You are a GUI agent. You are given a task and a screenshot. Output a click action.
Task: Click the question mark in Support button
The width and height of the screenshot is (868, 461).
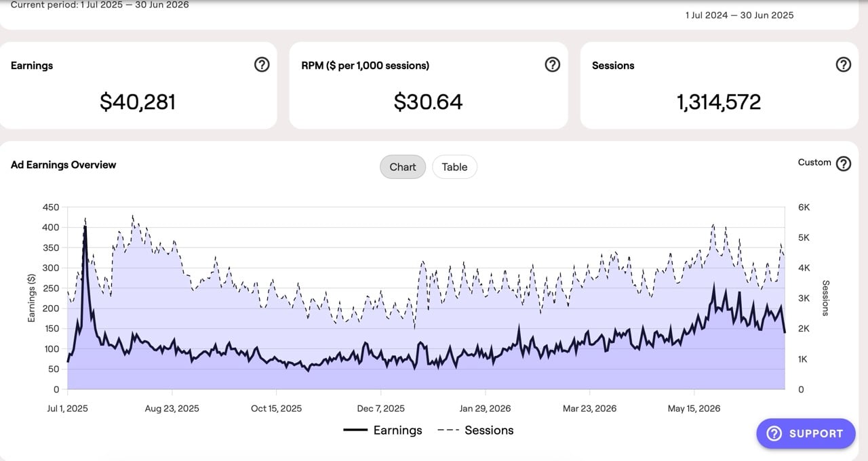(x=774, y=434)
